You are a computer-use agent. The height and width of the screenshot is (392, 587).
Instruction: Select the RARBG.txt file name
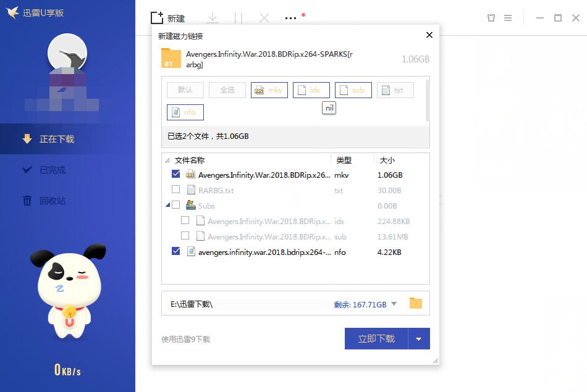[x=216, y=190]
